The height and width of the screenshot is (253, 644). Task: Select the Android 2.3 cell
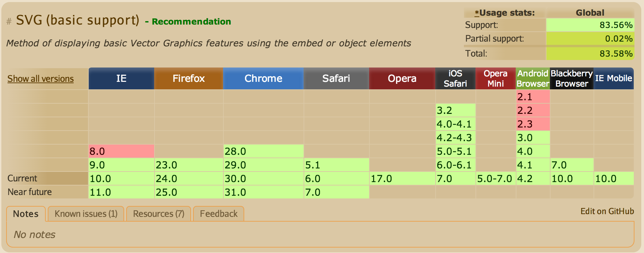tap(533, 124)
